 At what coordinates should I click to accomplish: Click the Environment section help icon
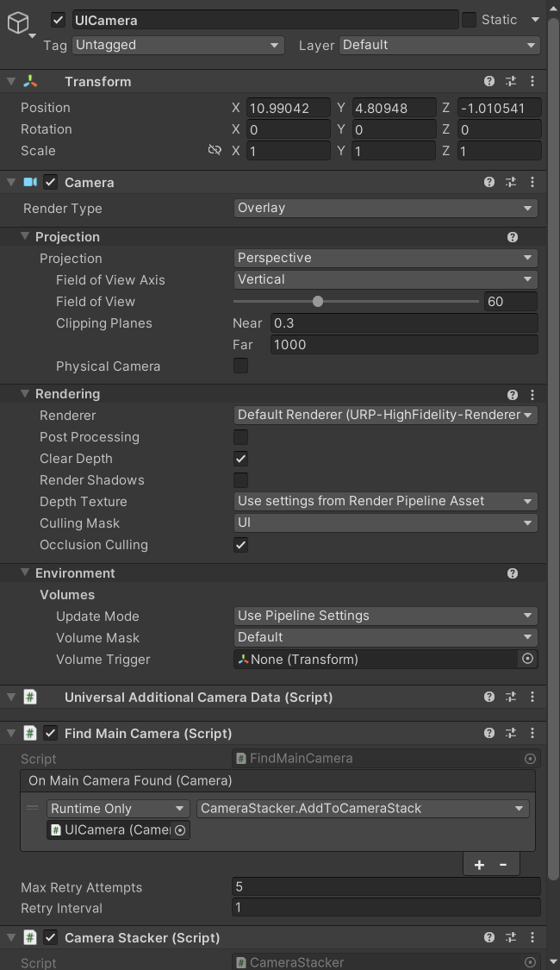pyautogui.click(x=513, y=573)
